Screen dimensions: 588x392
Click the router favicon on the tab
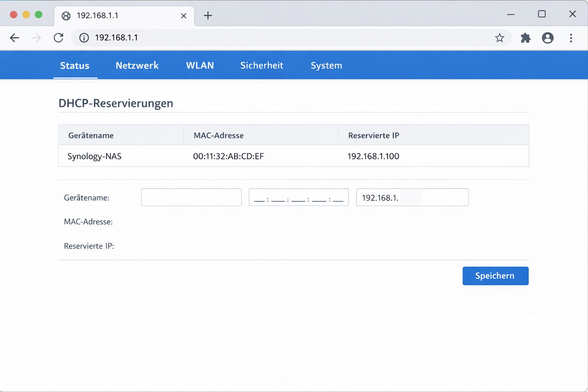(66, 16)
